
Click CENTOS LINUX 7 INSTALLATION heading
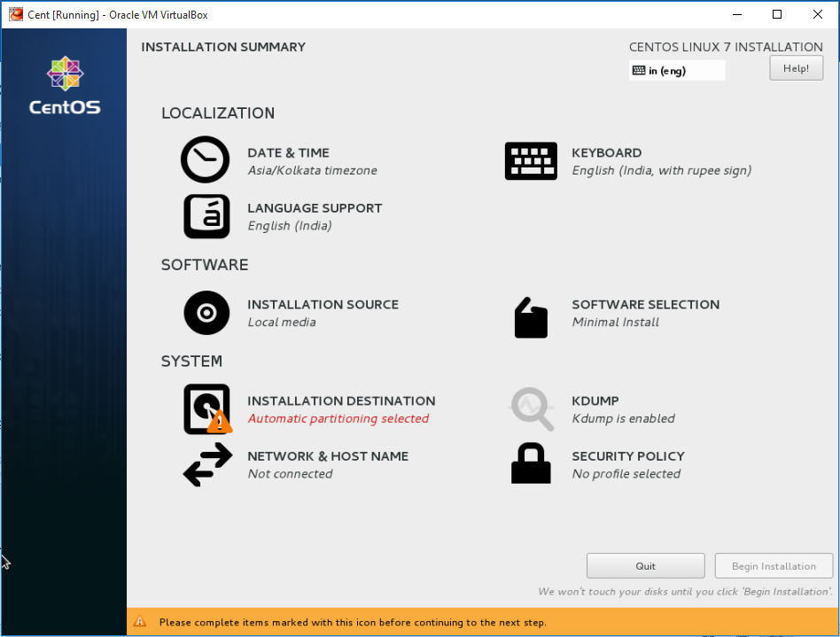[726, 47]
